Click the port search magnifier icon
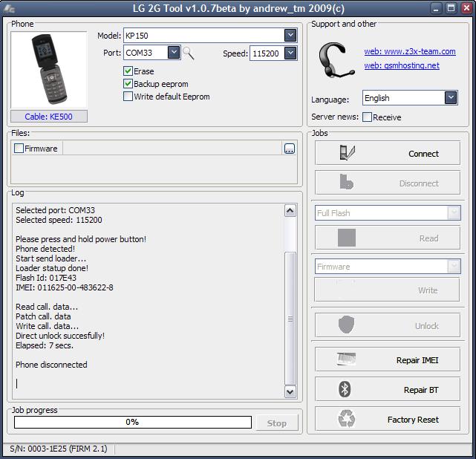This screenshot has width=476, height=459. coord(189,53)
